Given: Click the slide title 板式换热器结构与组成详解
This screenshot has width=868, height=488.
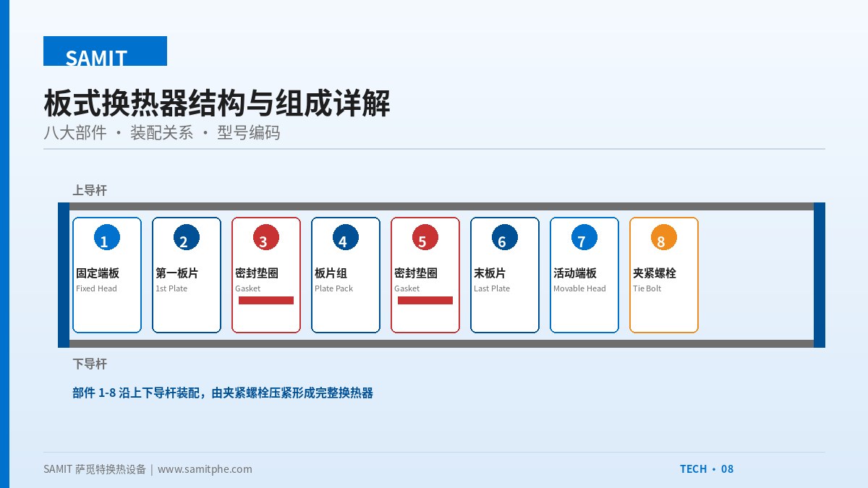Looking at the screenshot, I should [x=217, y=103].
